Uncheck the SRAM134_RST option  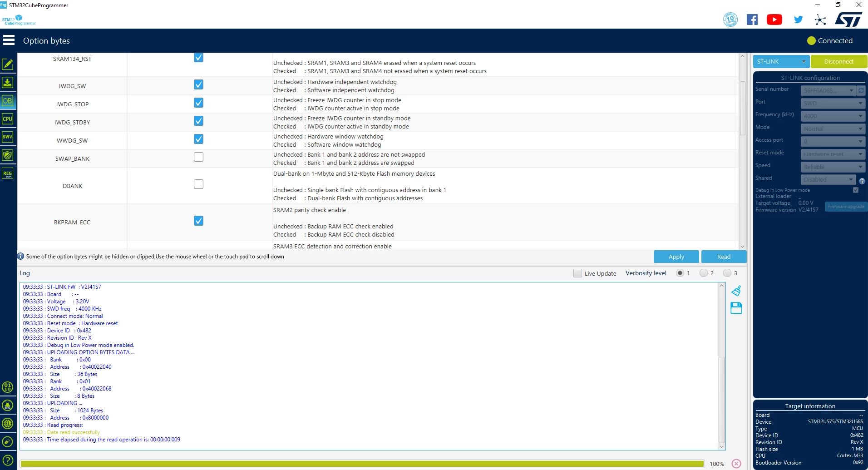(x=198, y=58)
